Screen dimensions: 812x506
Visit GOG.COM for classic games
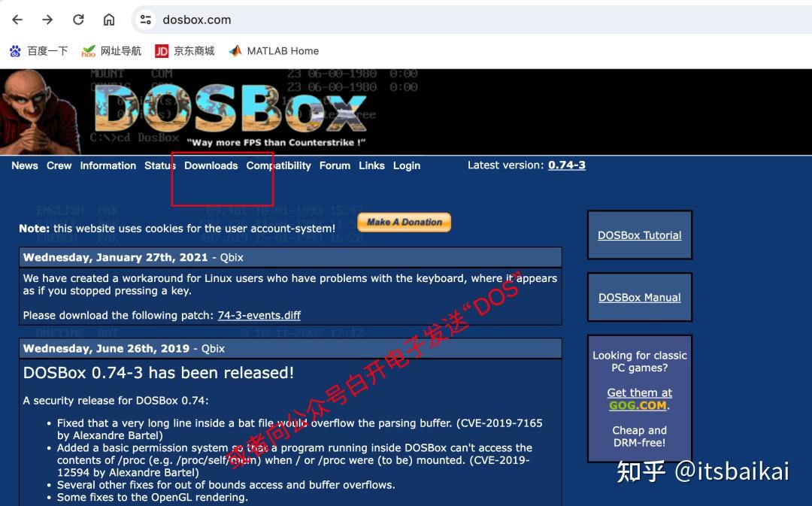pos(638,404)
